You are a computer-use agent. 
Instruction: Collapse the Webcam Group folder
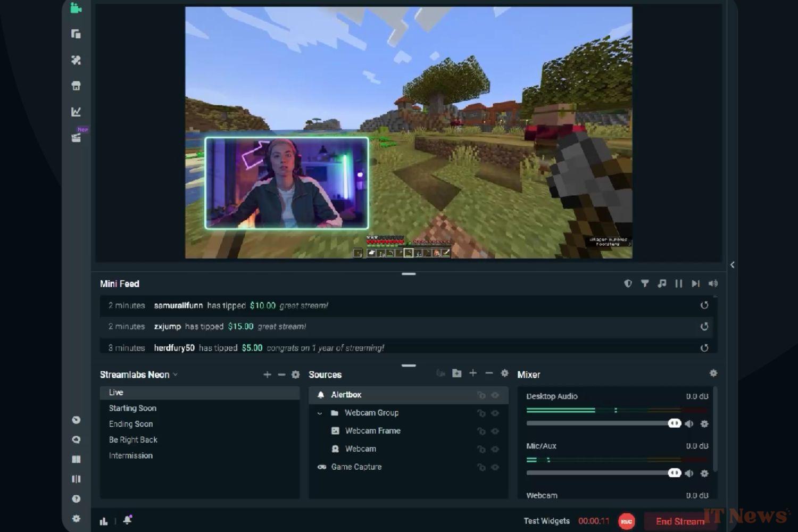point(320,413)
